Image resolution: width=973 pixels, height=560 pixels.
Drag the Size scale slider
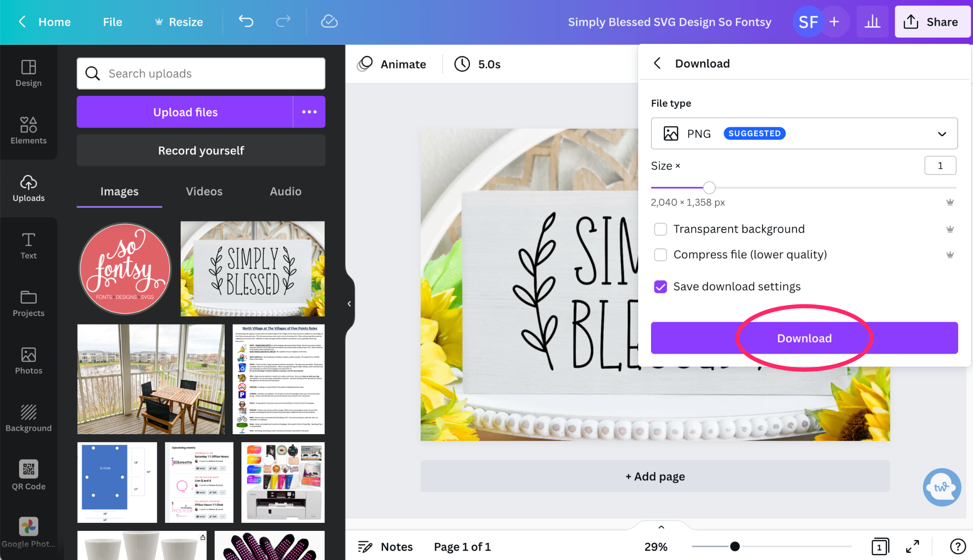710,188
